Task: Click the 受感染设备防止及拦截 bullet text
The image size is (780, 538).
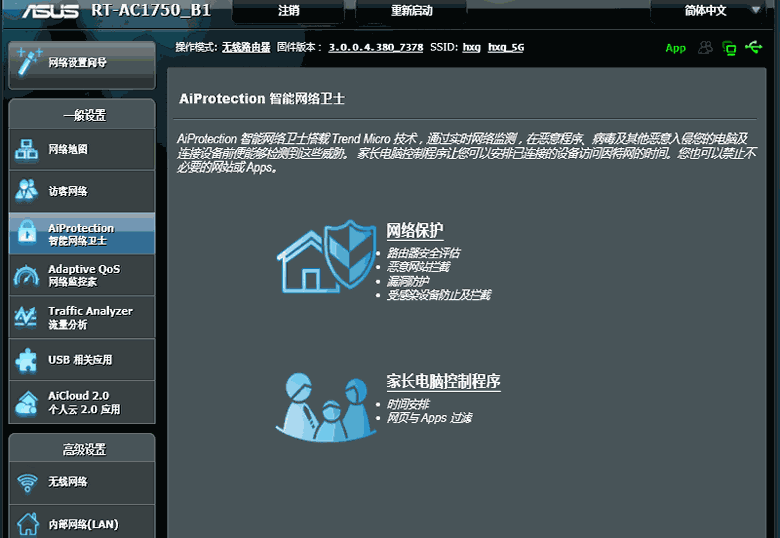Action: click(x=439, y=295)
